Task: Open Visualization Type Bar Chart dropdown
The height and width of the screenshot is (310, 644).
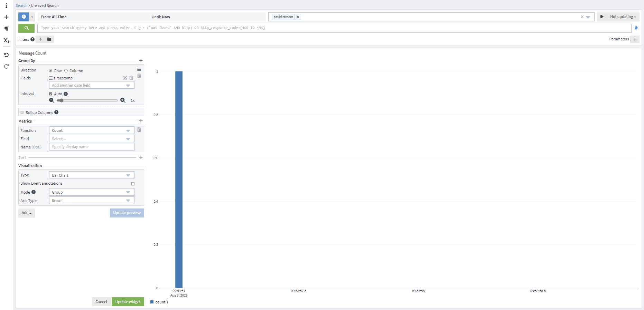Action: click(92, 175)
